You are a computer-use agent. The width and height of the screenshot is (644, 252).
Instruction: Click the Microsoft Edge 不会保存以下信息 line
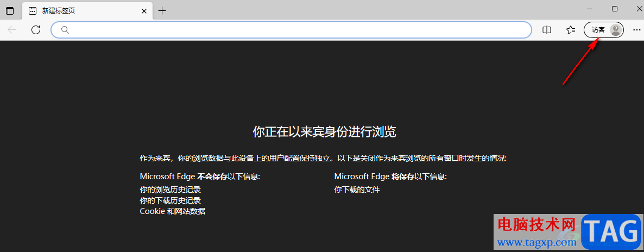pos(200,177)
